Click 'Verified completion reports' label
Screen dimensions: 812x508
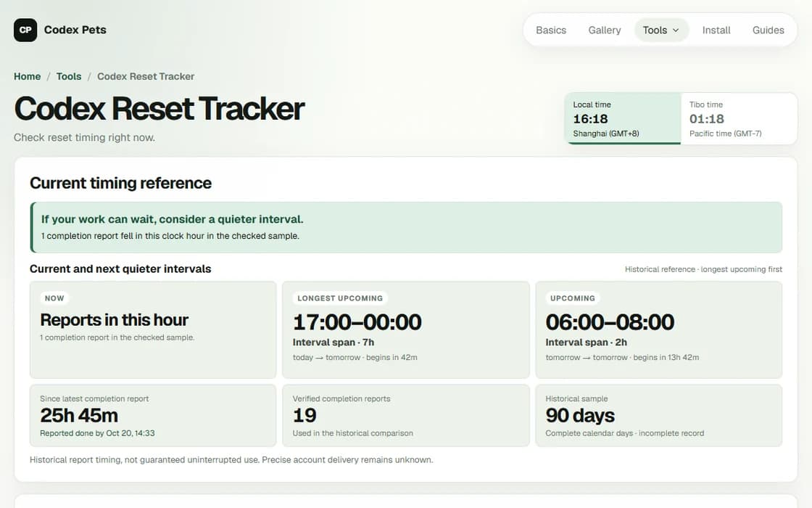[x=341, y=398]
